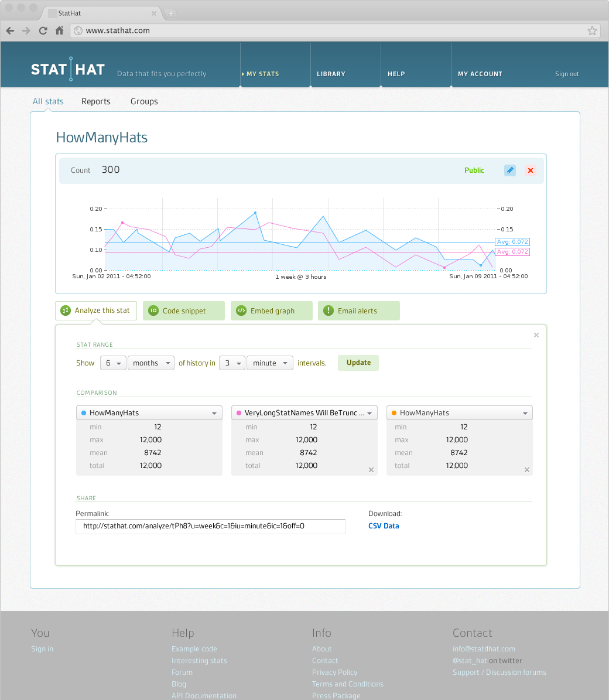Switch to the Reports tab

96,101
